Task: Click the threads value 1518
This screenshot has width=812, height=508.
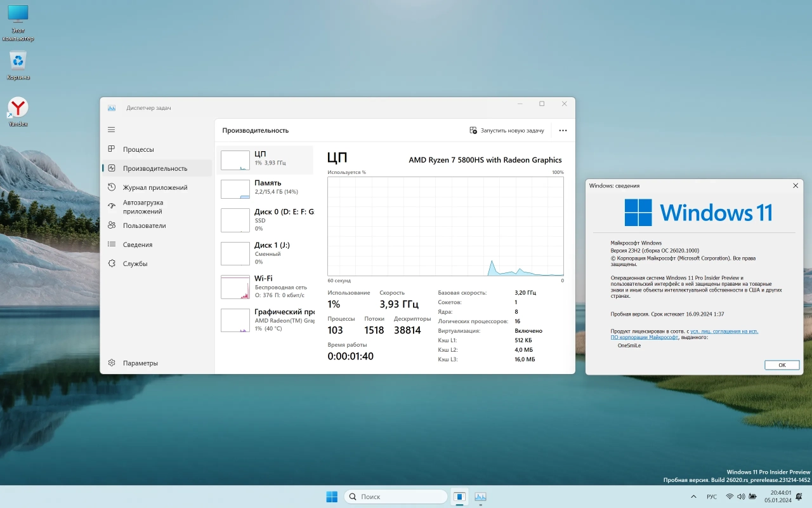Action: pos(374,330)
